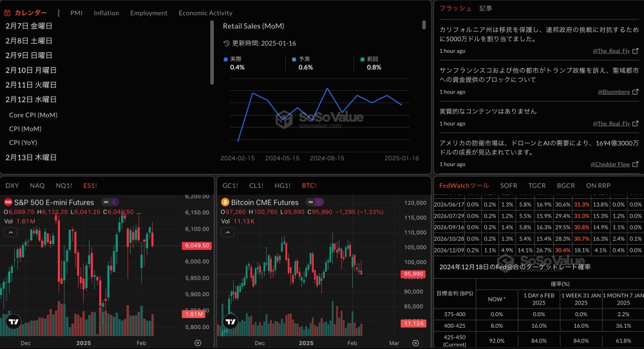Select the GC1! chart tab

(x=230, y=185)
